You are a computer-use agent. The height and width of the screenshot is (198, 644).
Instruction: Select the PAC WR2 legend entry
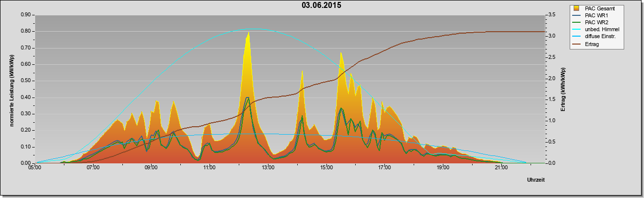[x=595, y=22]
